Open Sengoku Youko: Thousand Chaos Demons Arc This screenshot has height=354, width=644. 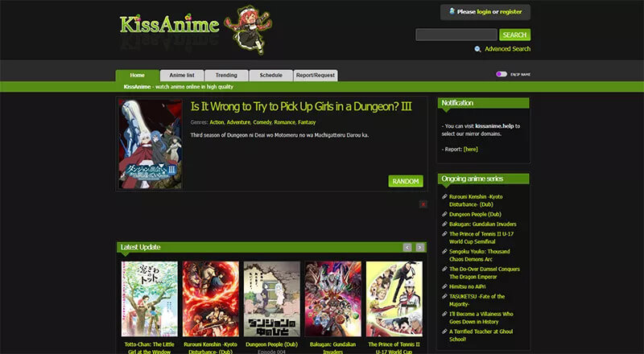coord(479,255)
